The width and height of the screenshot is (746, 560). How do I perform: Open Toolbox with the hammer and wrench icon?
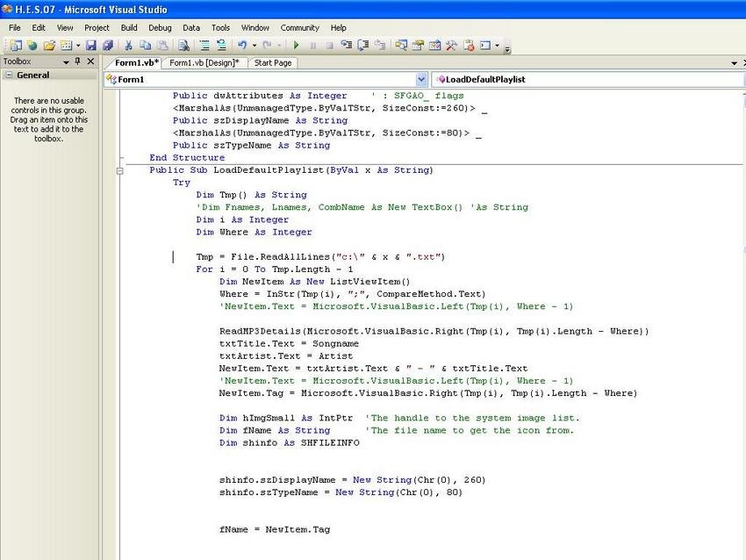coord(451,46)
